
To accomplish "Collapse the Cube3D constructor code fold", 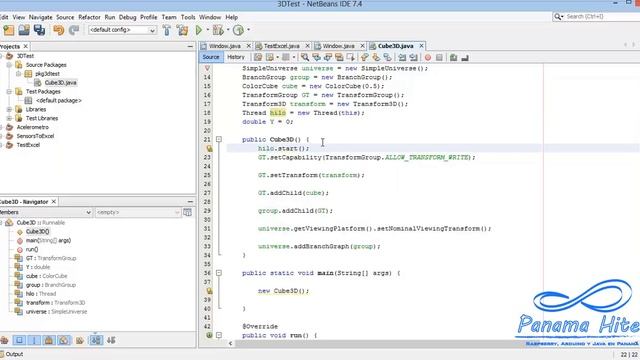I will (219, 140).
